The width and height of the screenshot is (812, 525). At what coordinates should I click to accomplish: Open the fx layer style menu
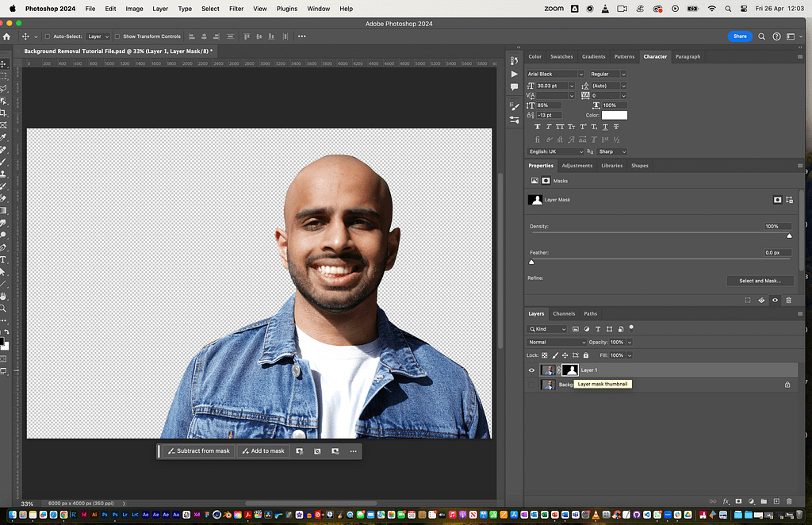coord(726,501)
